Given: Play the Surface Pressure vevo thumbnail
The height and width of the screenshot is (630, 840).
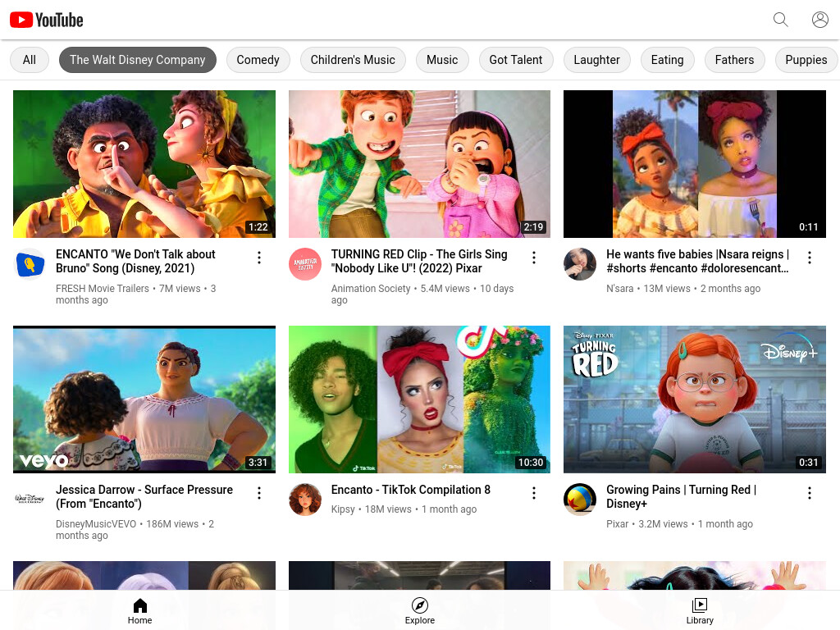Looking at the screenshot, I should coord(144,399).
